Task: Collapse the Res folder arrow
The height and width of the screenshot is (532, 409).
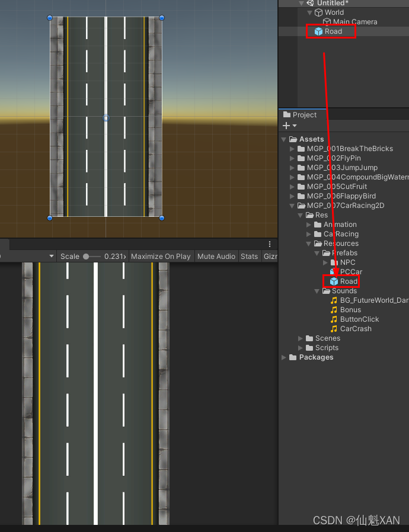Action: click(x=301, y=216)
